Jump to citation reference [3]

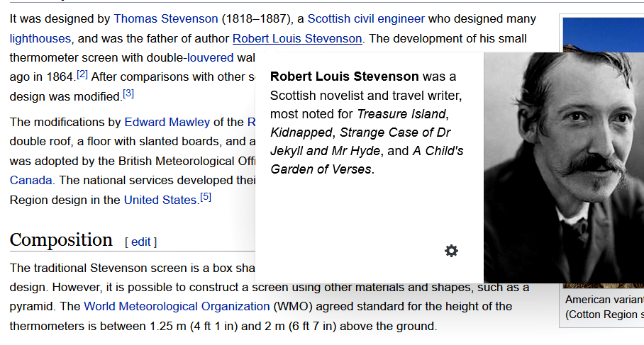128,94
